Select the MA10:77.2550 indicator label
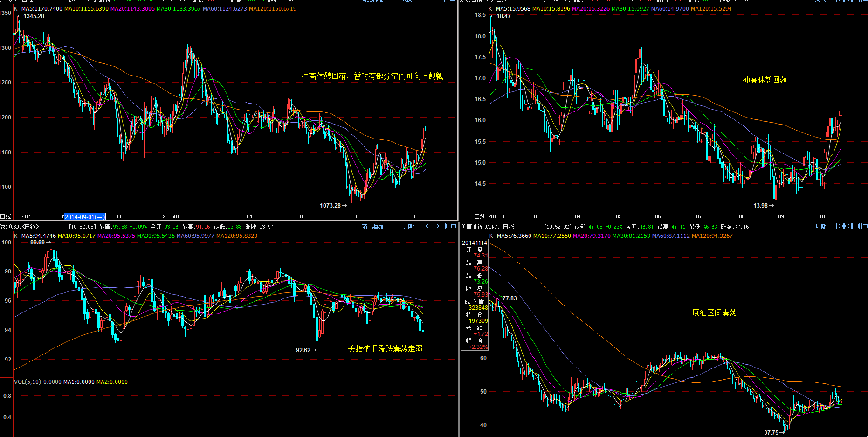The image size is (868, 437). point(552,236)
